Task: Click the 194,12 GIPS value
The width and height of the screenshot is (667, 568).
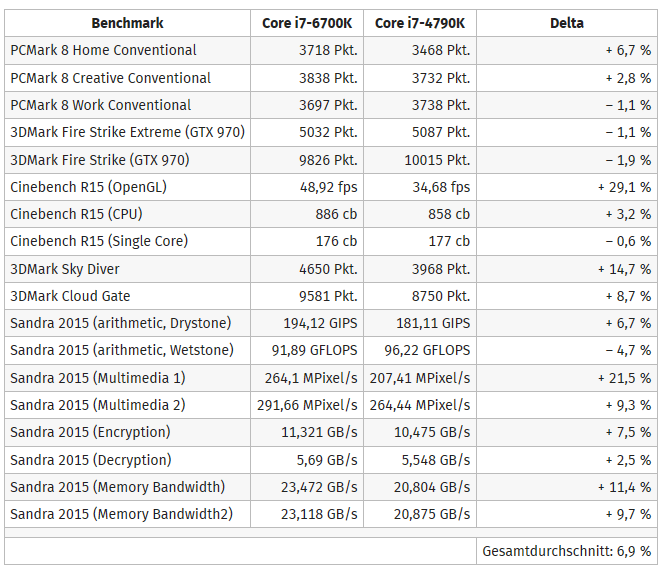Action: tap(320, 323)
